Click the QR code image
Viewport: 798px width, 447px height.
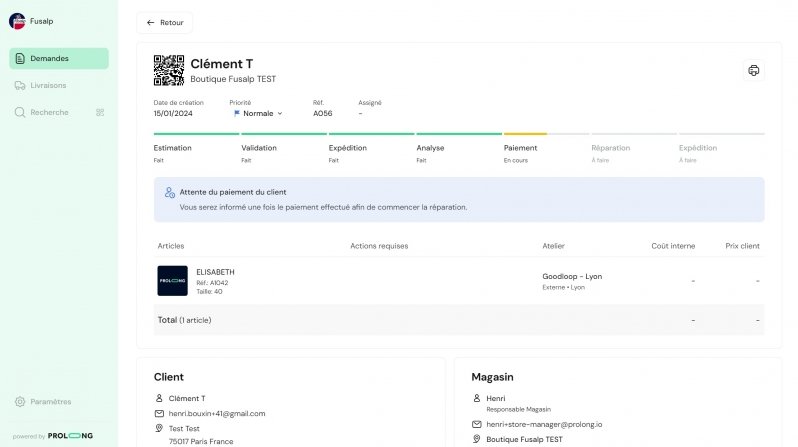point(168,70)
